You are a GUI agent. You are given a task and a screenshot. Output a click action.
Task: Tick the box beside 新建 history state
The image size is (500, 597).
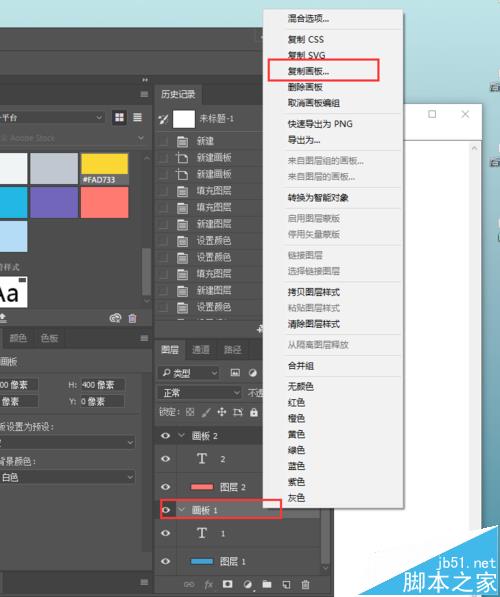coord(163,141)
